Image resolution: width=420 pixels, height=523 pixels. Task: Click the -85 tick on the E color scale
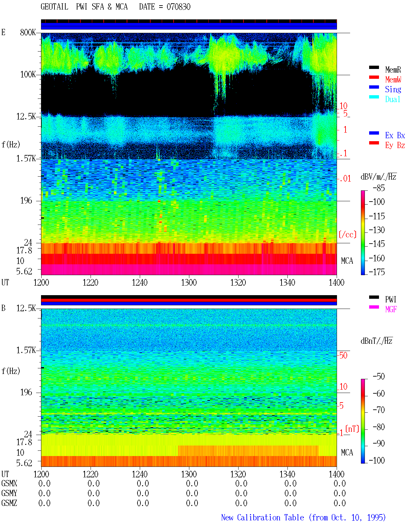pos(379,188)
